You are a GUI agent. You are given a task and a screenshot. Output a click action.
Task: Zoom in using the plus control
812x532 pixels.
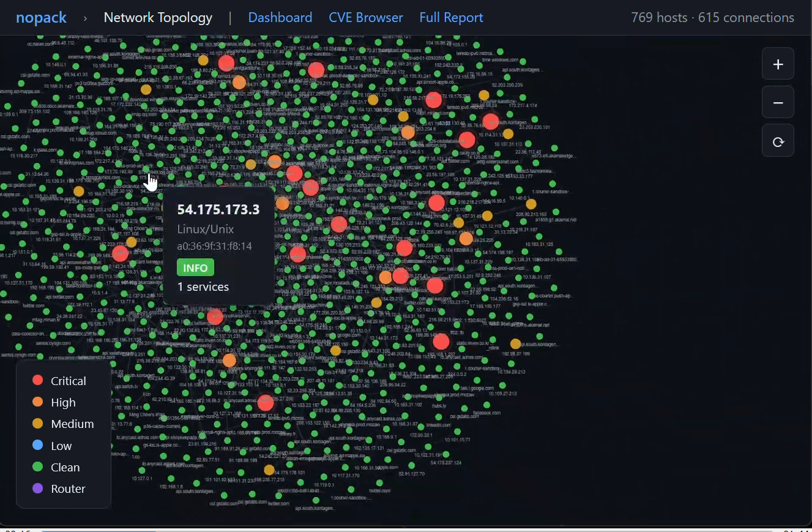click(777, 63)
